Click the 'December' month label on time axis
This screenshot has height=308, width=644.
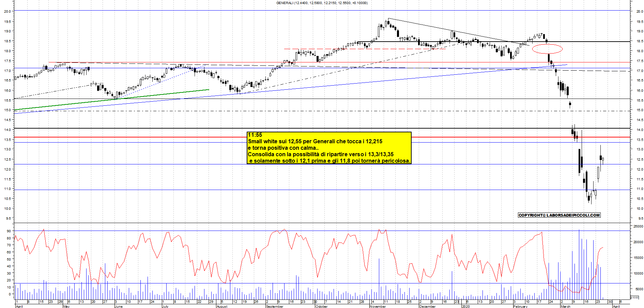click(427, 306)
